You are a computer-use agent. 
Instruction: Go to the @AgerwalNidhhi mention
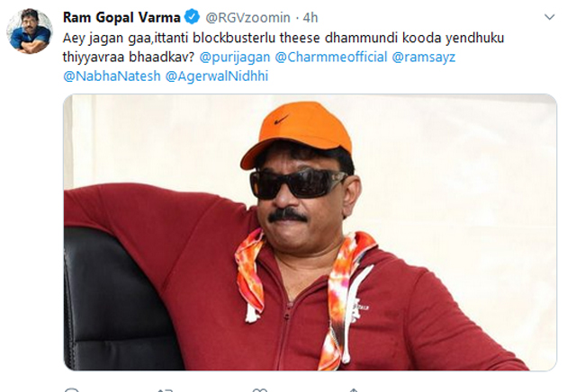point(217,76)
